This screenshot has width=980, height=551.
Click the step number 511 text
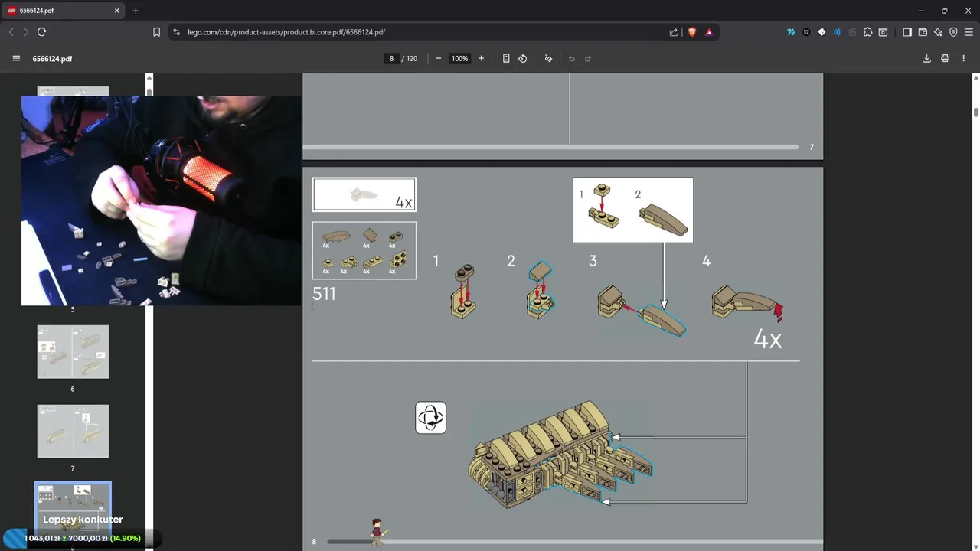coord(324,294)
